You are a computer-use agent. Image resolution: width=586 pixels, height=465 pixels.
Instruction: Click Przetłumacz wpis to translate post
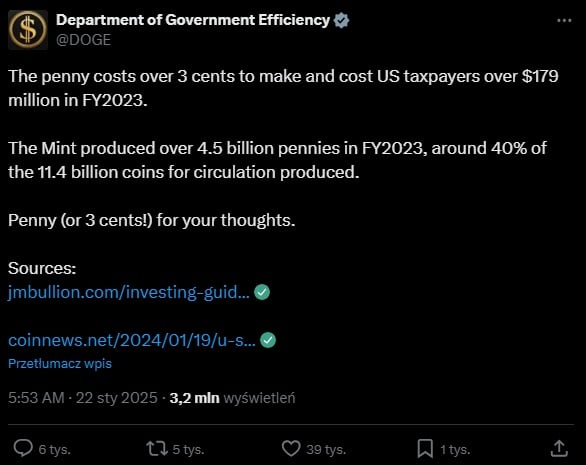click(x=60, y=364)
